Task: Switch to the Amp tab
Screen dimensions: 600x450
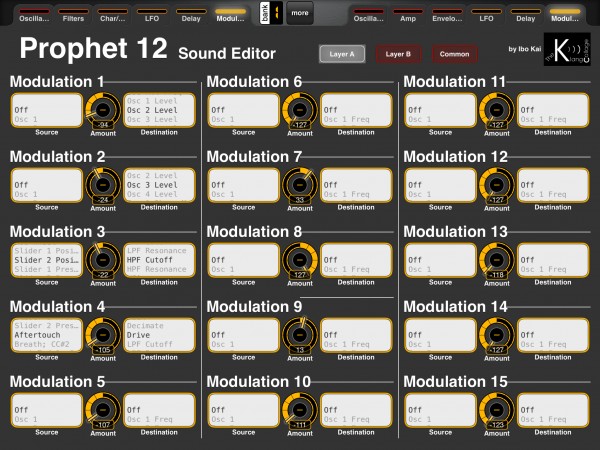Action: [408, 15]
